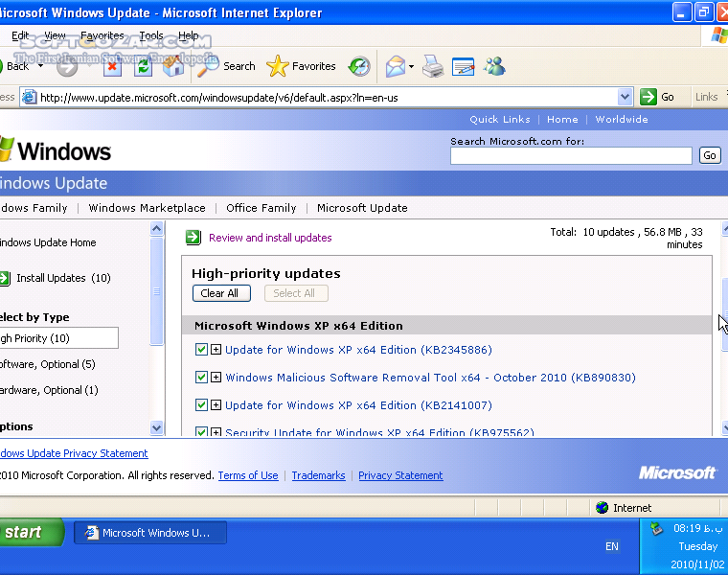Open the View menu
This screenshot has height=575, width=728.
tap(55, 35)
